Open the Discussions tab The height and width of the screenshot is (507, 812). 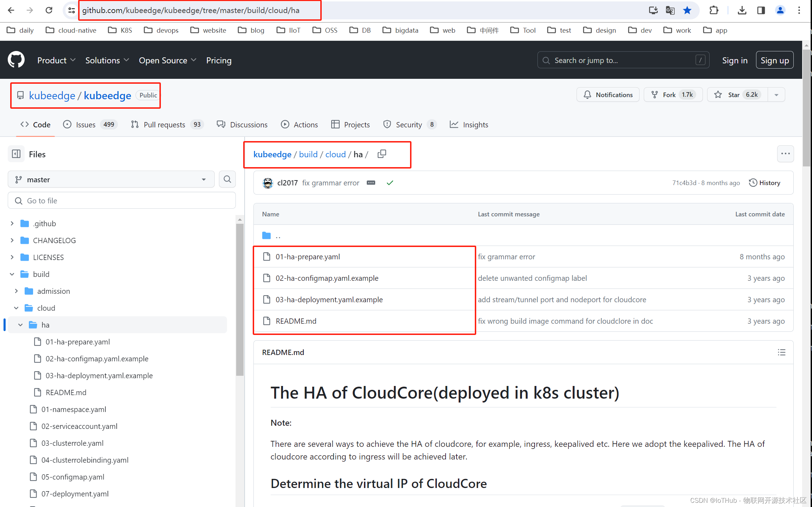tap(242, 125)
